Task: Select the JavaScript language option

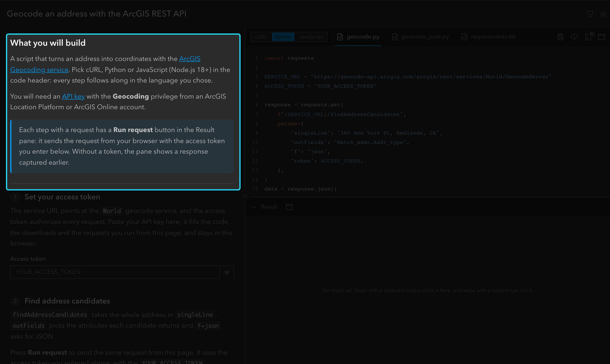Action: pyautogui.click(x=311, y=37)
